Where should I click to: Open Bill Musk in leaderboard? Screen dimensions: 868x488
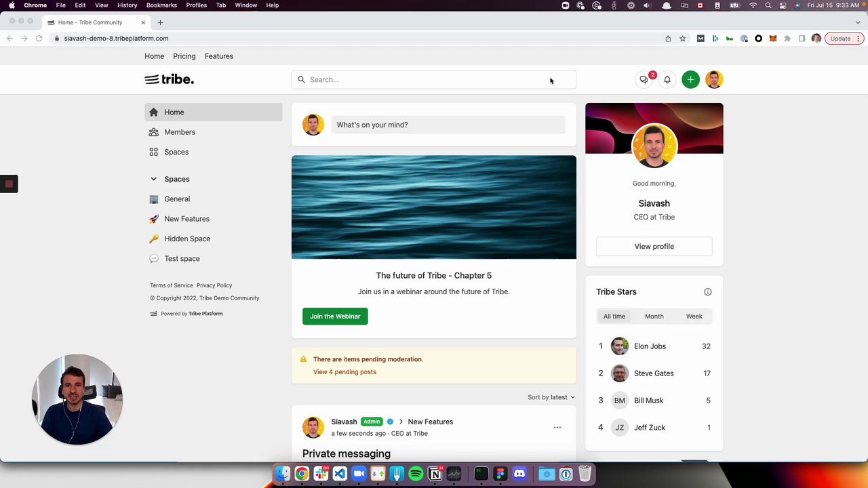click(648, 401)
